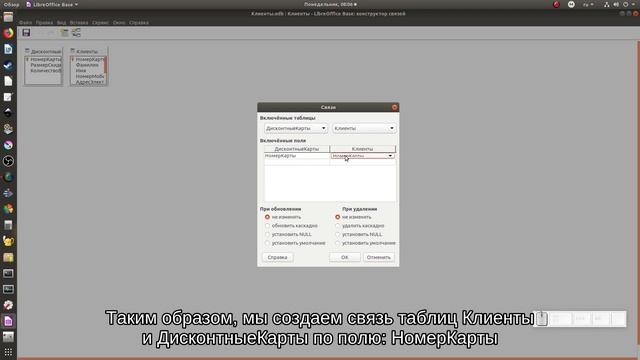Open the Справка menu in menu bar
Screen dimensions: 640x360
tap(139, 23)
